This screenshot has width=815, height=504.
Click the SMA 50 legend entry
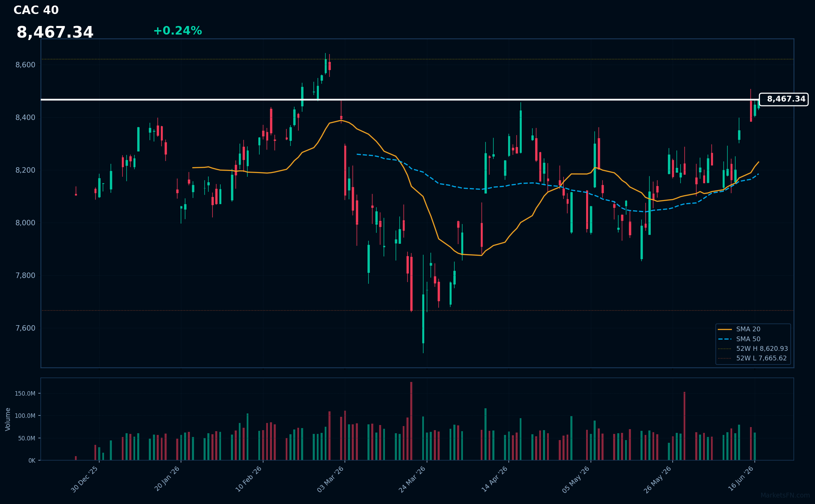(x=739, y=339)
